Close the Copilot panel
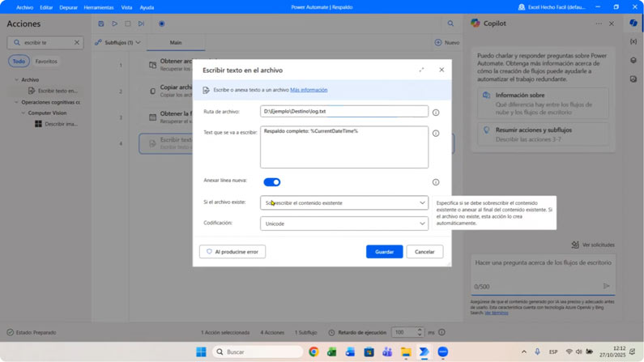Viewport: 644px width, 362px height. click(x=612, y=23)
